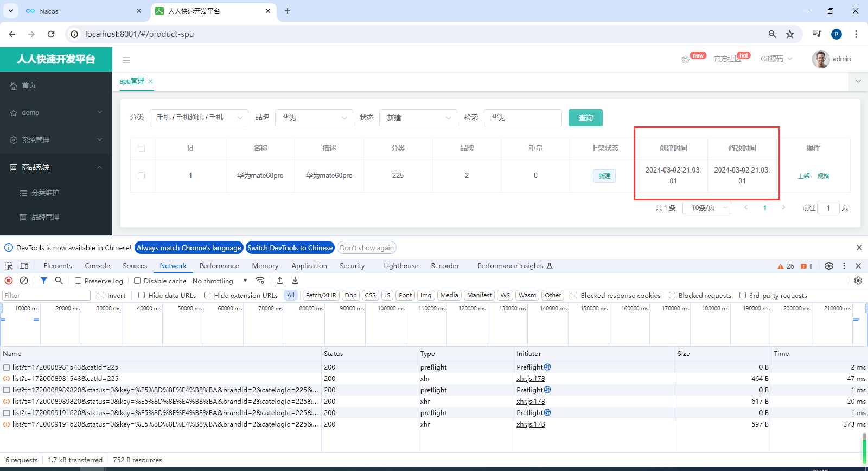This screenshot has width=868, height=471.
Task: Switch to the Elements DevTools tab
Action: [x=58, y=266]
